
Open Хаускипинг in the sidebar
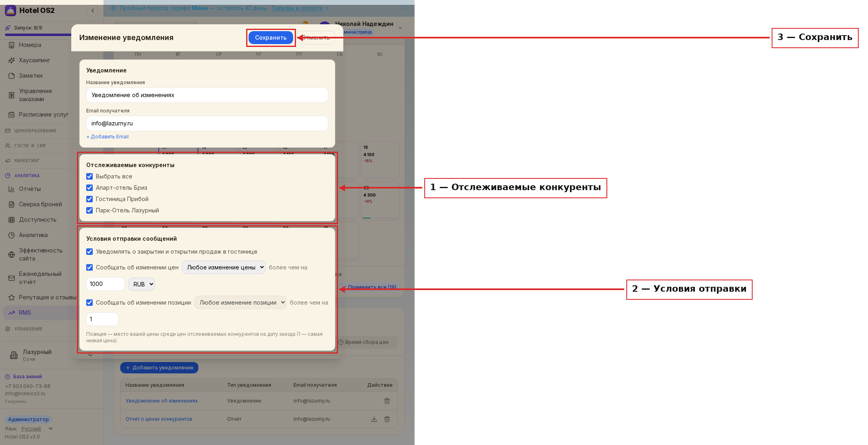click(x=34, y=60)
